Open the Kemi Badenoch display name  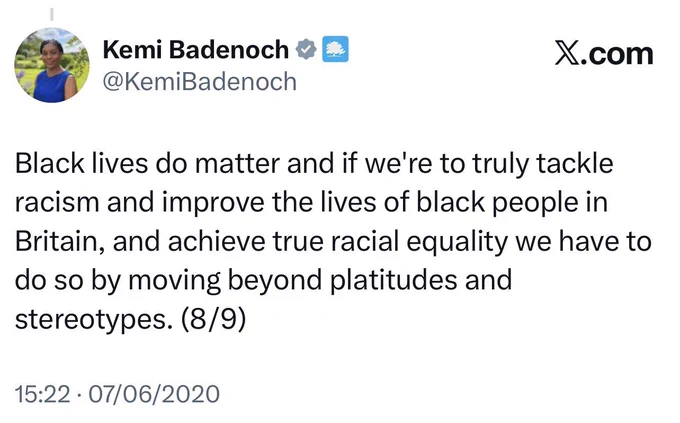tap(196, 49)
